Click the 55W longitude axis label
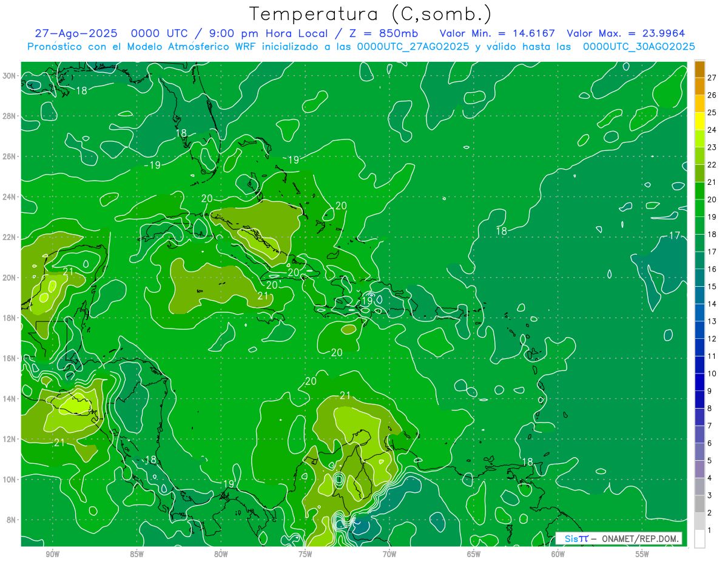This screenshot has height=562, width=728. 642,554
